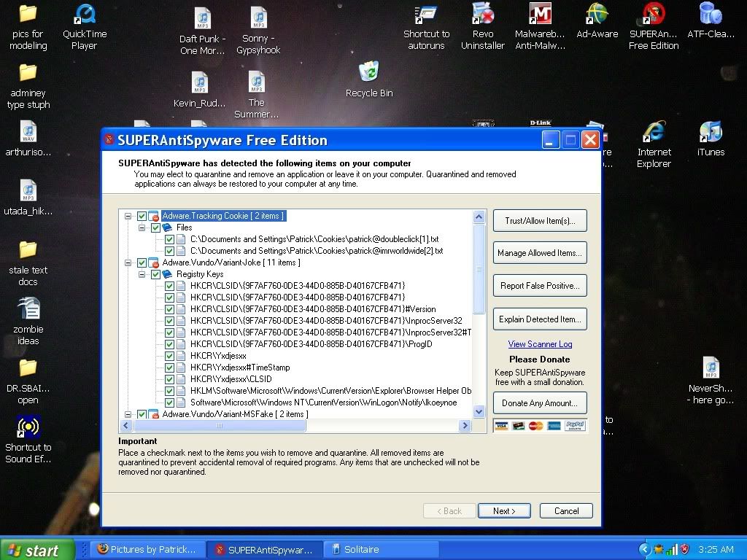747x560 pixels.
Task: Click the detection list's scroll down arrow
Action: [479, 411]
